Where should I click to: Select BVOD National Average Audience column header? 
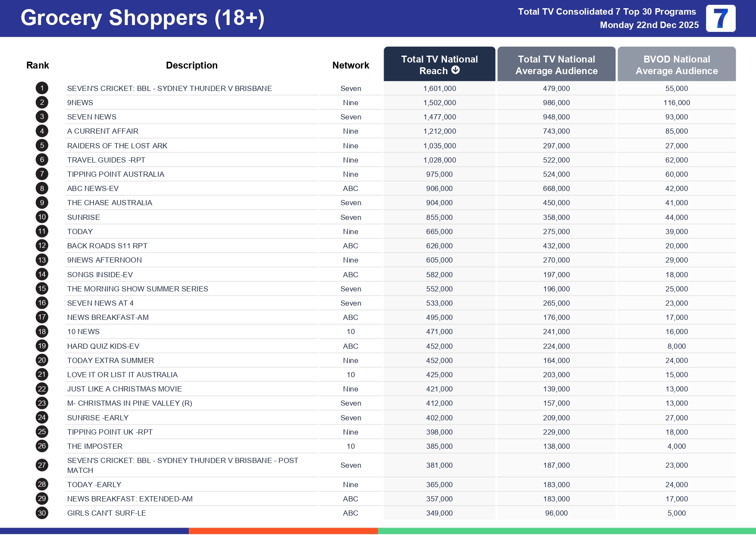(676, 65)
